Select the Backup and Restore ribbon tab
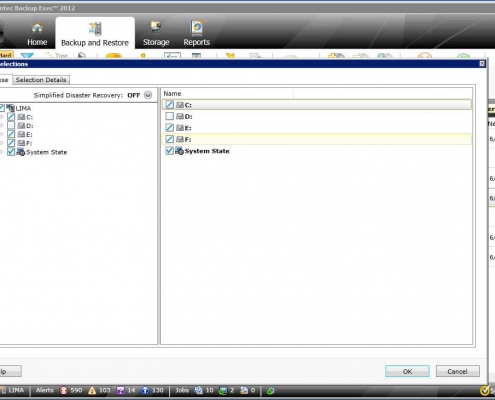Viewport: 495px width, 400px height. (x=95, y=33)
